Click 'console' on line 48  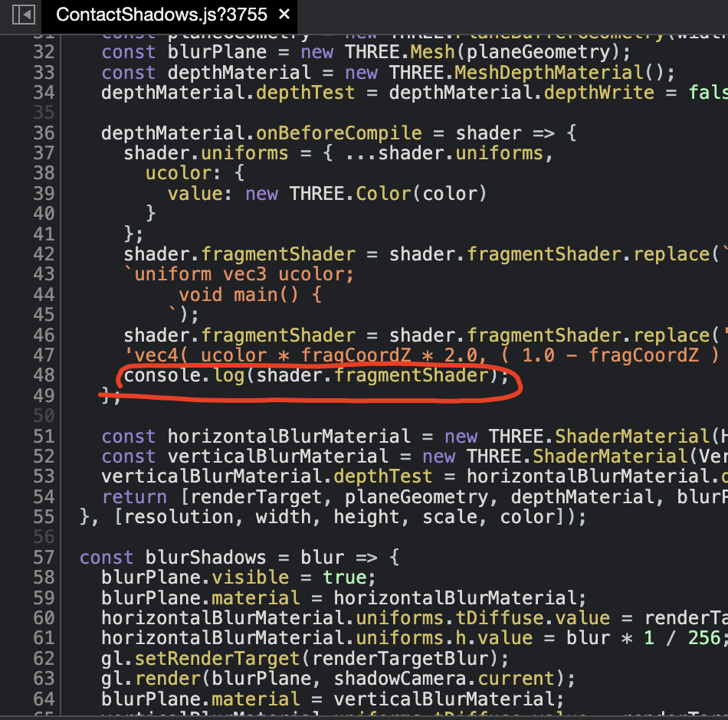pyautogui.click(x=162, y=375)
